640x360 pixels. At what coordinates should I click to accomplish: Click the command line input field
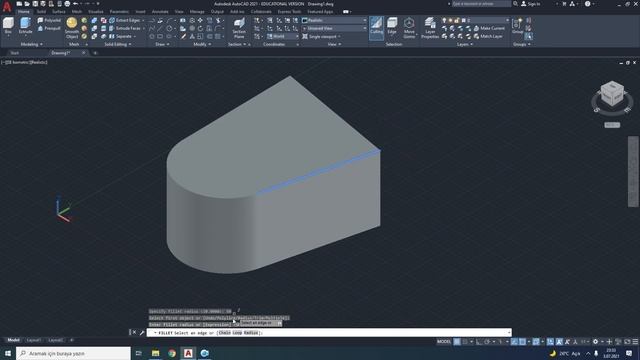pyautogui.click(x=329, y=333)
